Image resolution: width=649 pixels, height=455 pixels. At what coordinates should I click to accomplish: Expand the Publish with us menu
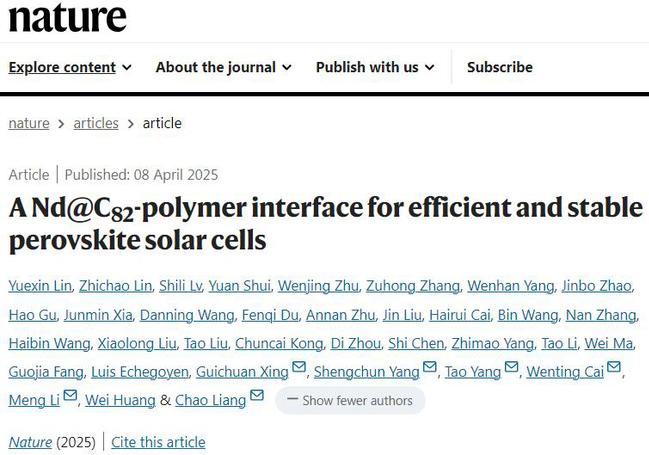click(x=375, y=67)
